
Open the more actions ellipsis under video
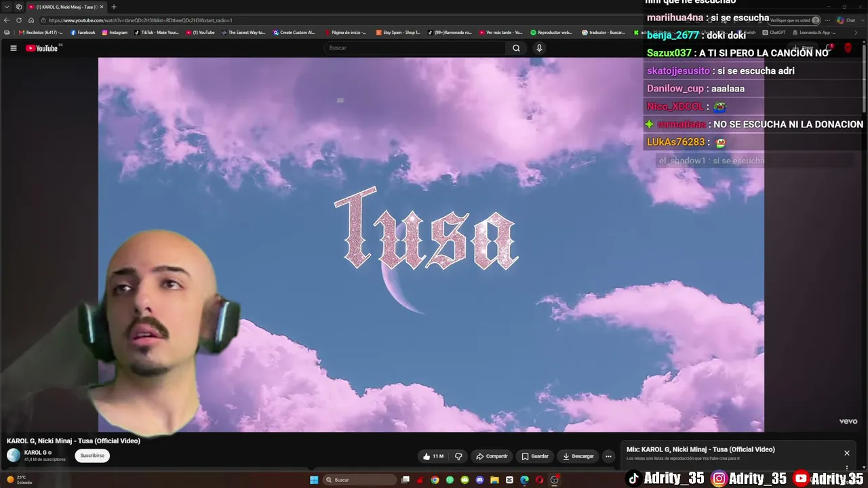point(608,456)
